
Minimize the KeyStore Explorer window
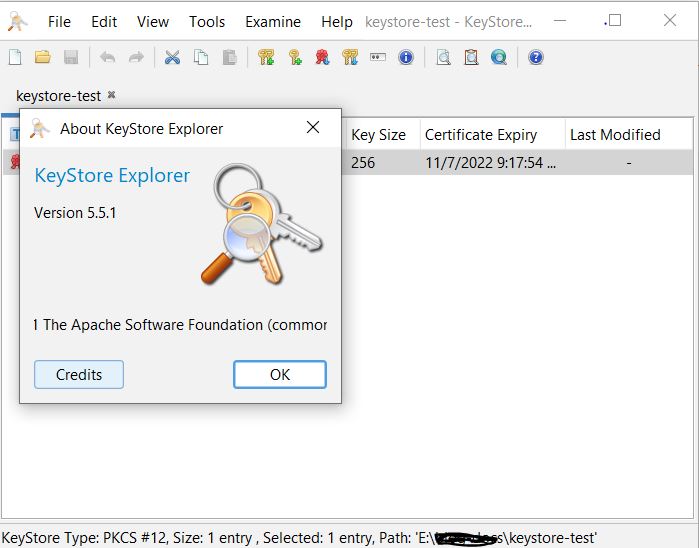(x=560, y=21)
